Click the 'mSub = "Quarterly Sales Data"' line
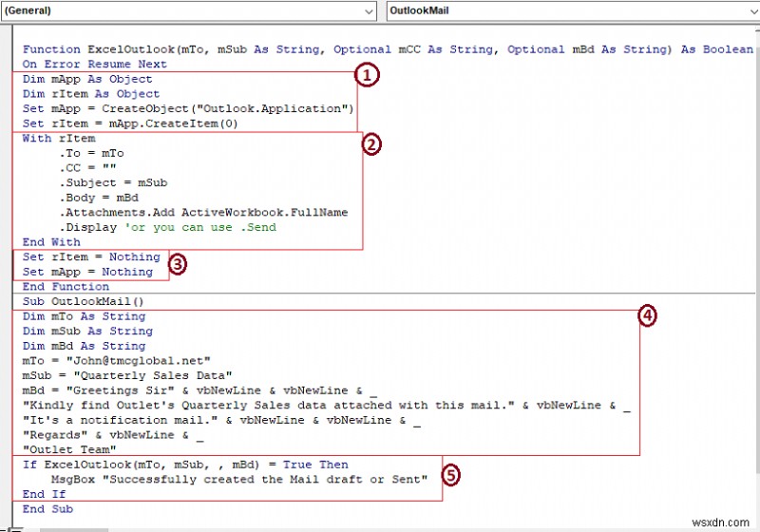Screen dimensions: 760x532 (x=127, y=375)
